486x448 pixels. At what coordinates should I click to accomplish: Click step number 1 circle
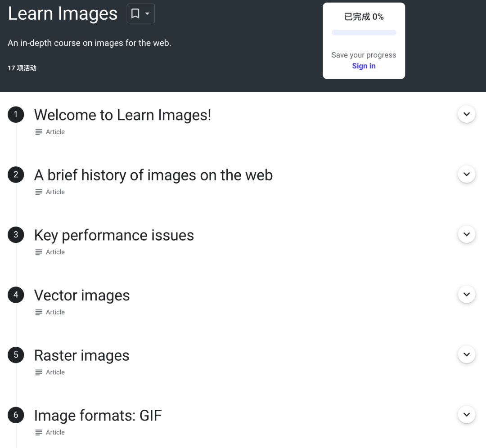(16, 115)
